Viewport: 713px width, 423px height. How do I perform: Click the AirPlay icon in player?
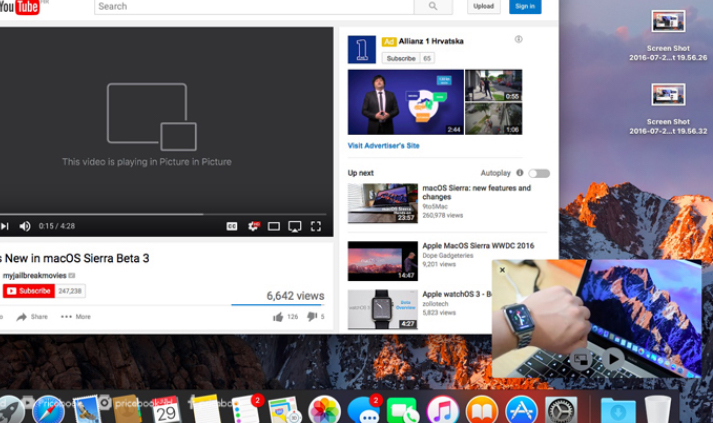click(295, 227)
